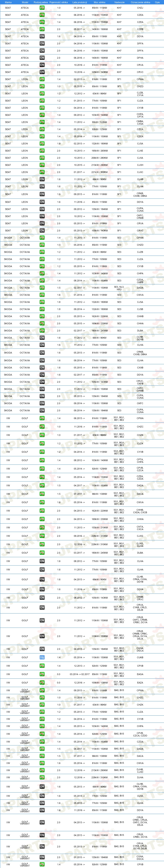Click the Marka column header
This screenshot has width=164, height=868.
[8, 2]
